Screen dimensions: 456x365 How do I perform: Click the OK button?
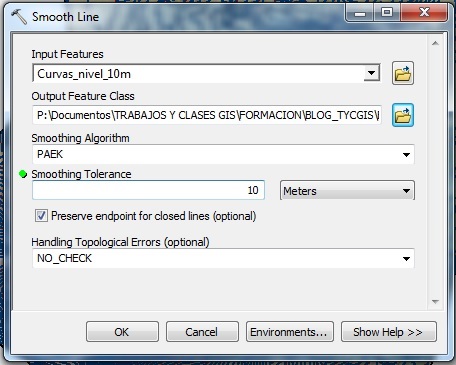tap(122, 332)
